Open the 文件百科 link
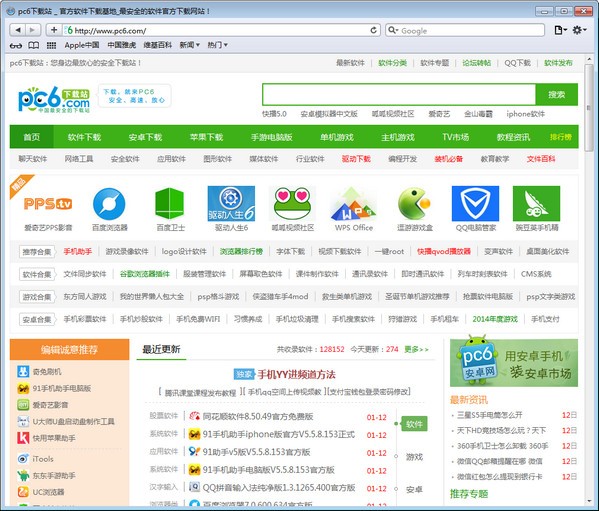The width and height of the screenshot is (599, 511). 541,159
